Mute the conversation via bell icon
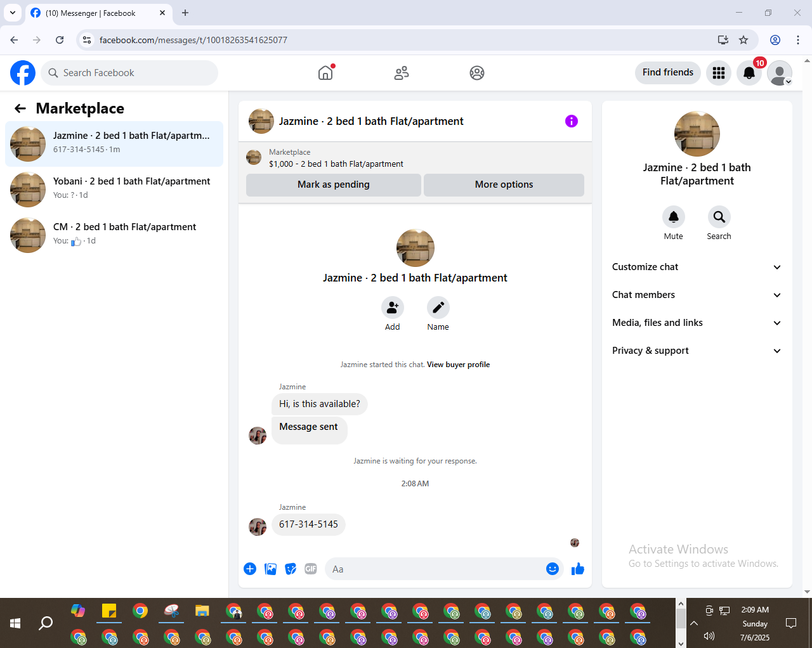The height and width of the screenshot is (648, 812). tap(674, 217)
